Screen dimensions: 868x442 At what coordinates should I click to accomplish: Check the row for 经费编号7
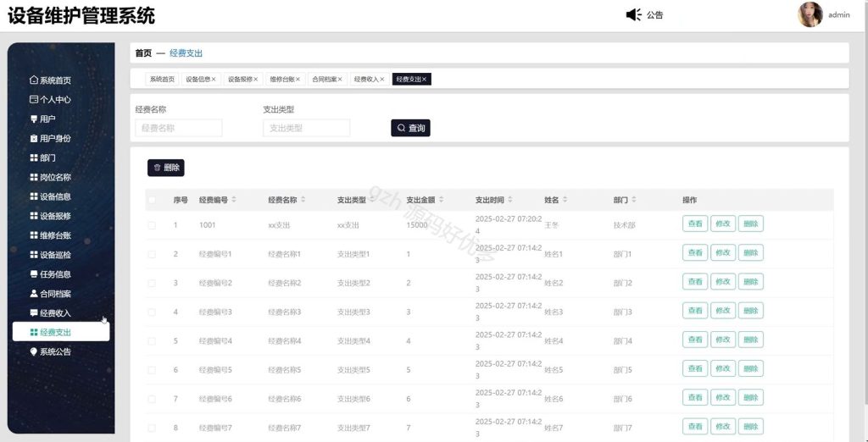152,428
